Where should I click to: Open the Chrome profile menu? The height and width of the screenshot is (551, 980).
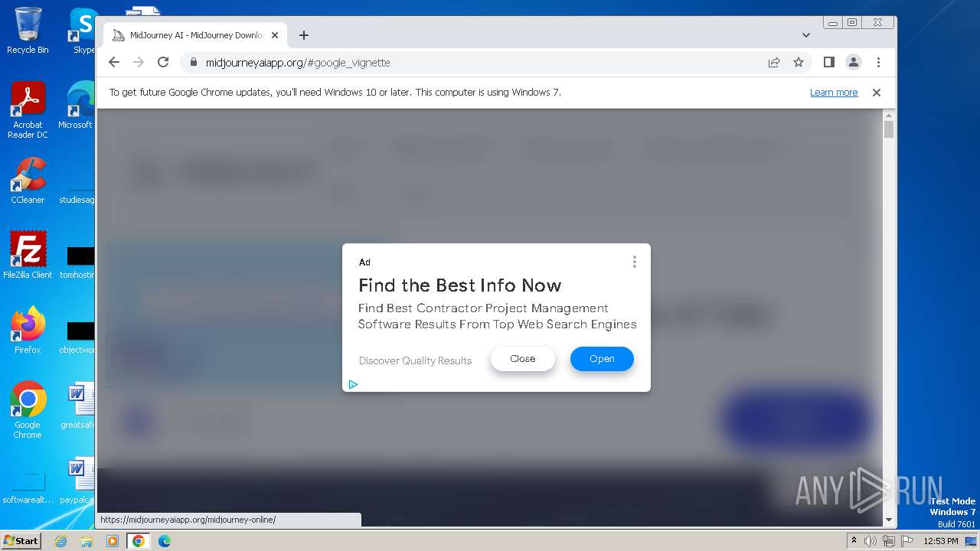853,62
